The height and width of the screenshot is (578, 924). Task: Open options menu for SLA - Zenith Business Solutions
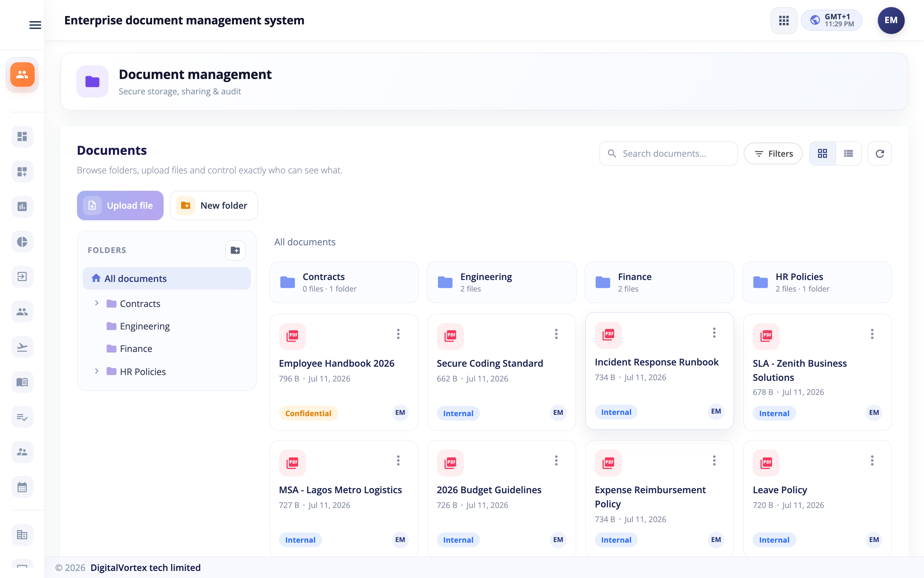[872, 334]
